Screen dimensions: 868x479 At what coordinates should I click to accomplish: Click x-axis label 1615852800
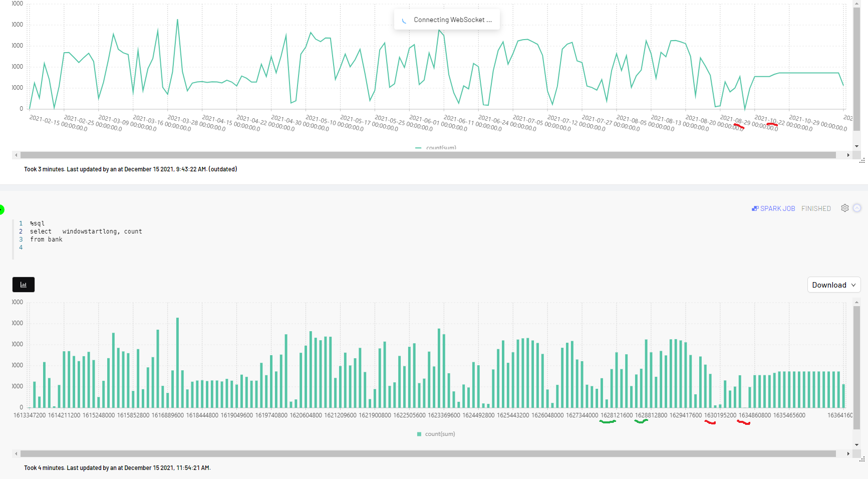(x=133, y=415)
